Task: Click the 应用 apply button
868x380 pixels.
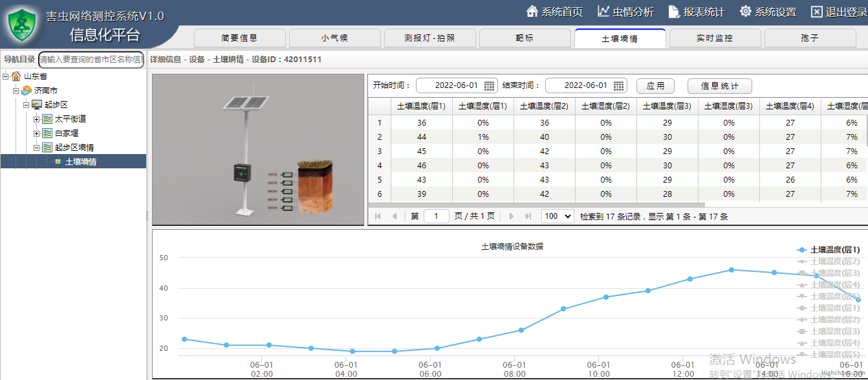Action: (x=655, y=85)
